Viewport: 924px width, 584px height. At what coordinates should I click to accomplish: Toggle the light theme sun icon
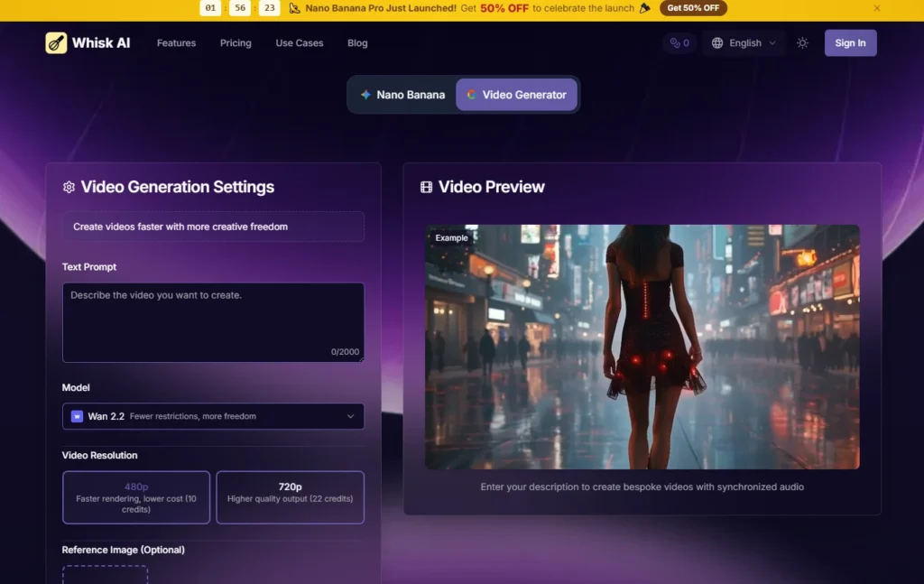click(x=802, y=43)
